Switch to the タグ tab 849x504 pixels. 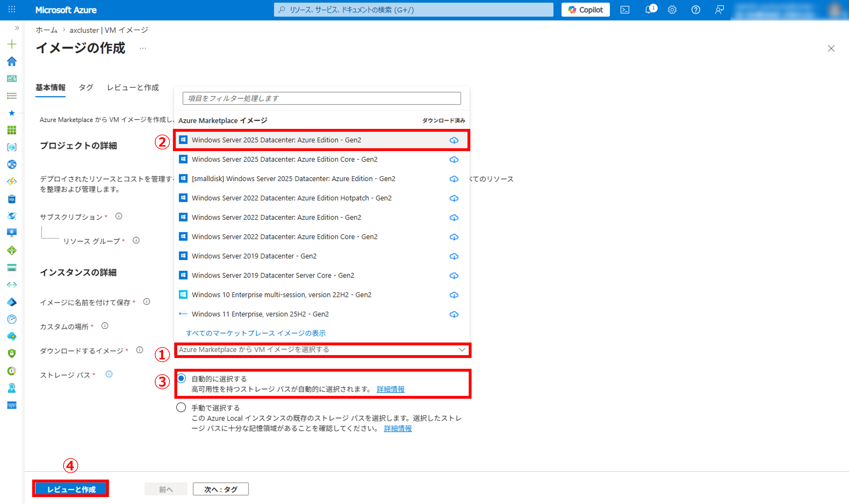pyautogui.click(x=86, y=88)
